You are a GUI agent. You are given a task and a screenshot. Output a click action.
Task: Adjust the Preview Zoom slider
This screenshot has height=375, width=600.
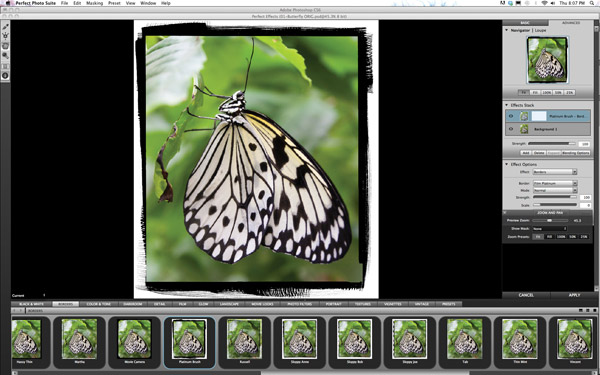pos(550,220)
